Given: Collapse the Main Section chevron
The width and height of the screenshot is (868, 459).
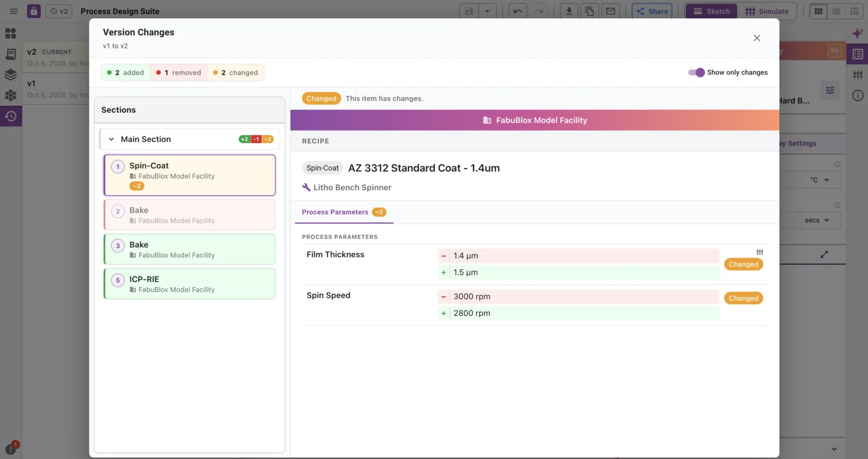Looking at the screenshot, I should [111, 139].
